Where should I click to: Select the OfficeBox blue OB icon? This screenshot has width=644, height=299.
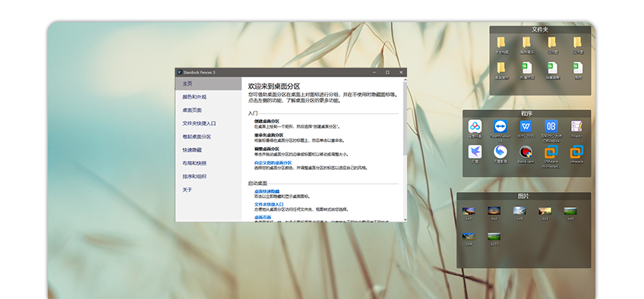[551, 126]
